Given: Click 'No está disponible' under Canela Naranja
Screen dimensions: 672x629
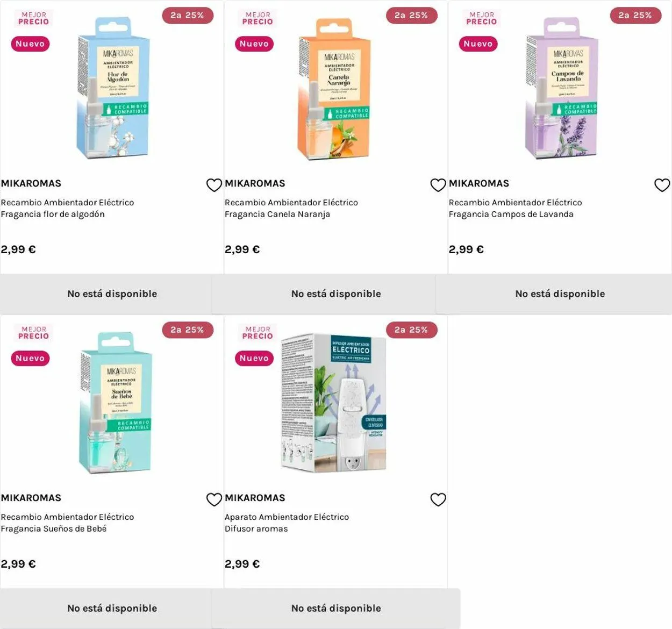Looking at the screenshot, I should point(336,294).
